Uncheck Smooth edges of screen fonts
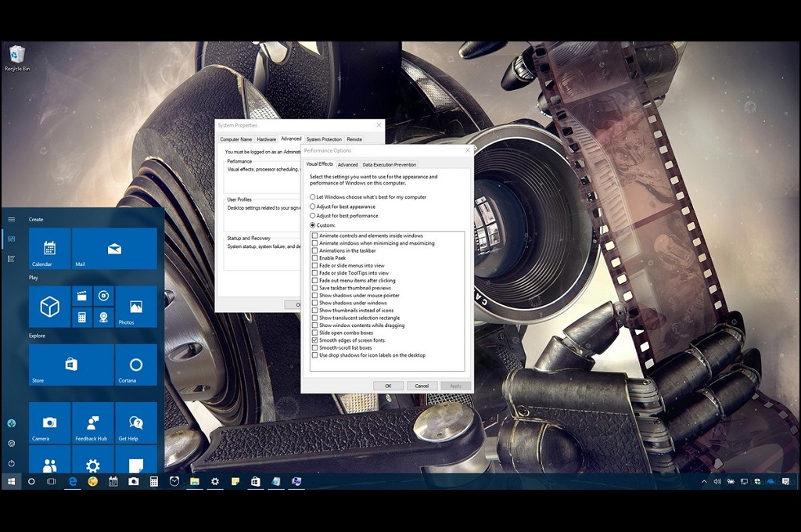The image size is (801, 532). pyautogui.click(x=315, y=340)
